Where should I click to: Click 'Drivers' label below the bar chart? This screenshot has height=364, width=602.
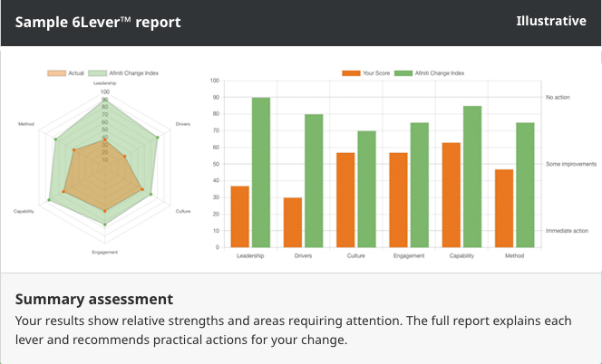coord(304,256)
